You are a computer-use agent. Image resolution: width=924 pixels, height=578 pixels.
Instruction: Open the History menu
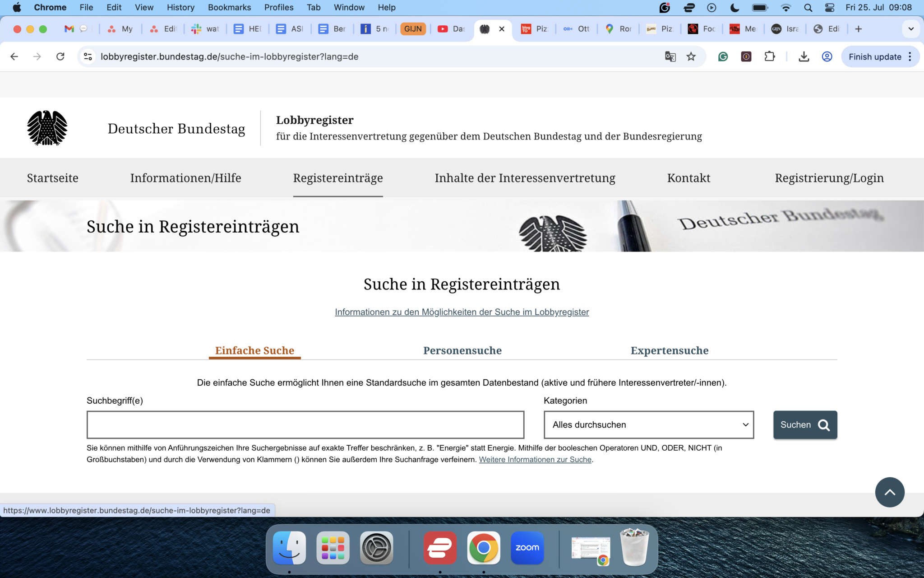pyautogui.click(x=180, y=7)
